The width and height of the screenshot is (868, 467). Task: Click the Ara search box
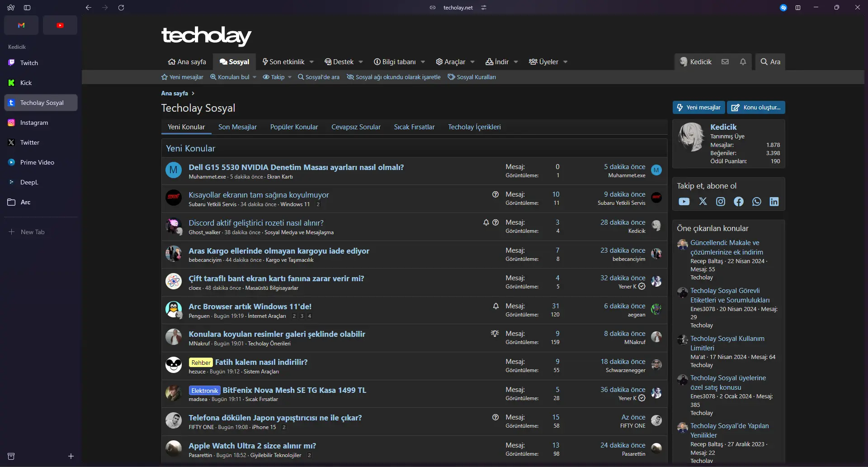point(770,62)
